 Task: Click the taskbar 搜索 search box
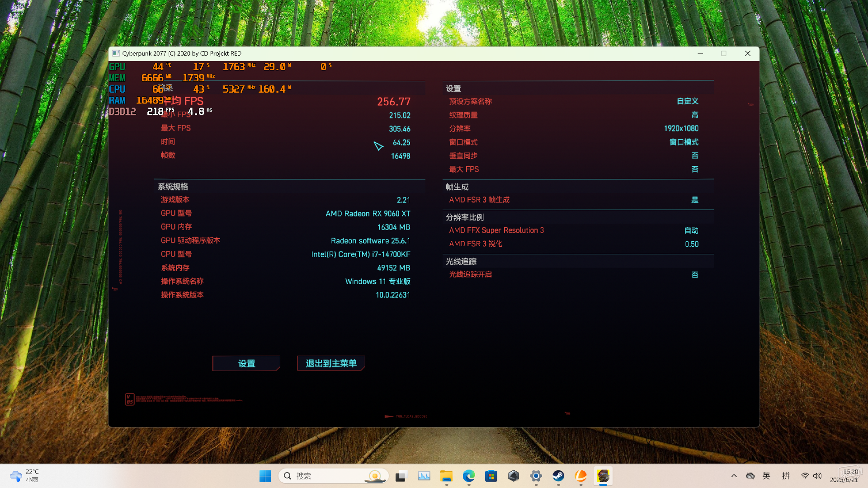pyautogui.click(x=334, y=476)
